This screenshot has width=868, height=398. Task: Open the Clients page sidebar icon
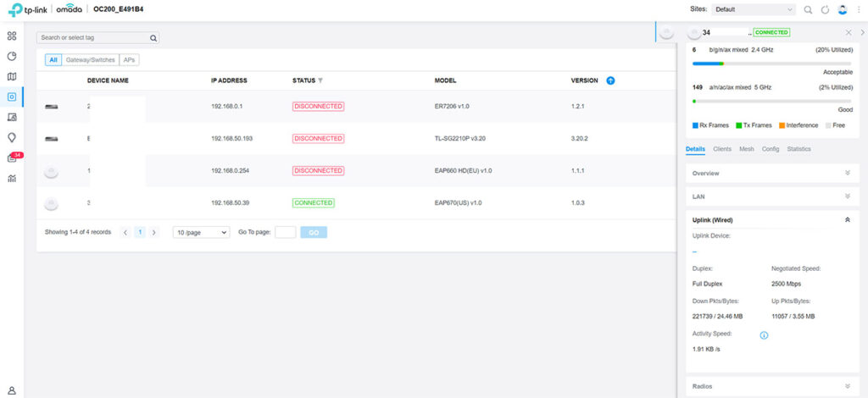[12, 117]
